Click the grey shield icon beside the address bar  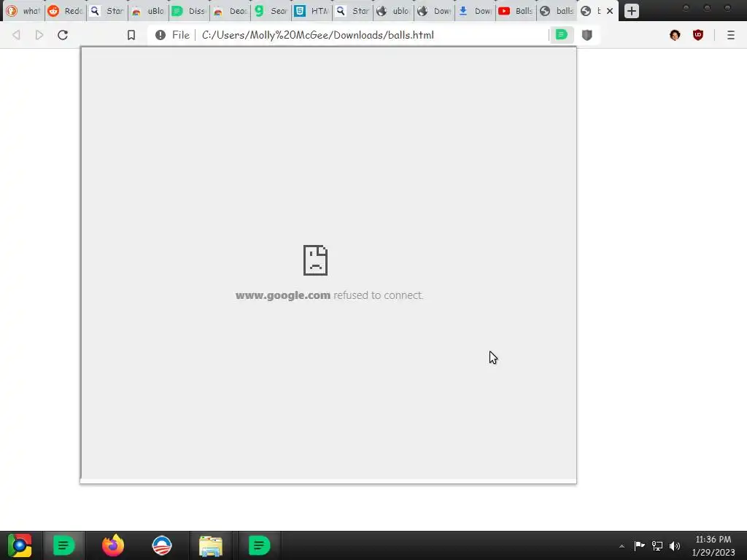[x=587, y=35]
